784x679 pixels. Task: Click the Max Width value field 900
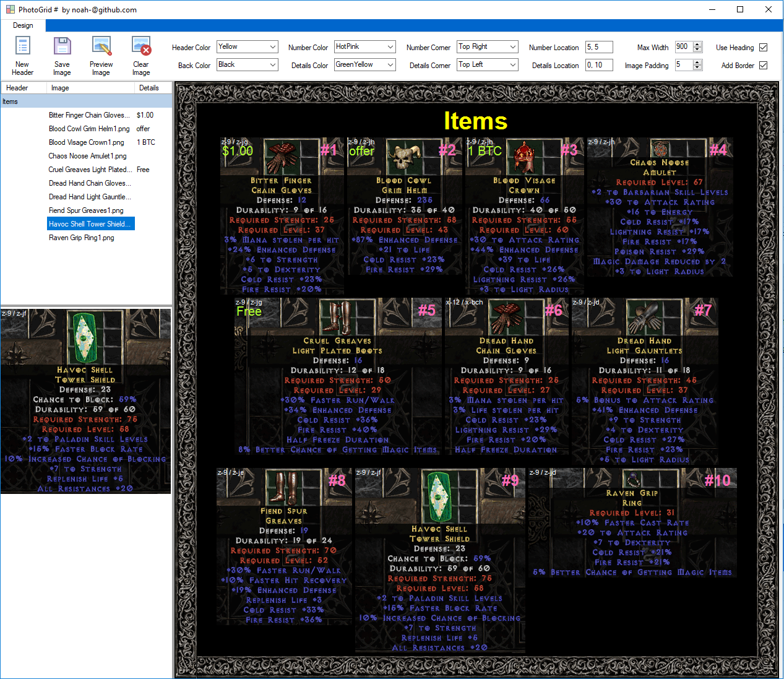coord(684,47)
